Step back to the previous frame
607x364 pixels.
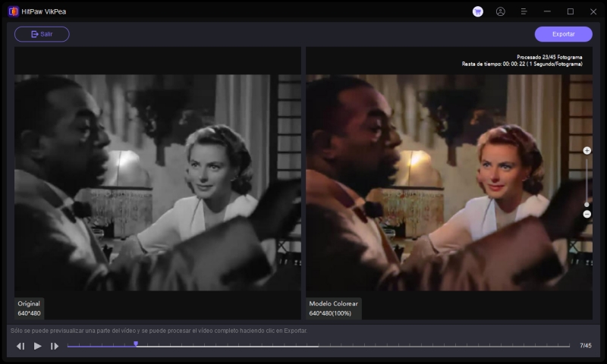(x=20, y=346)
